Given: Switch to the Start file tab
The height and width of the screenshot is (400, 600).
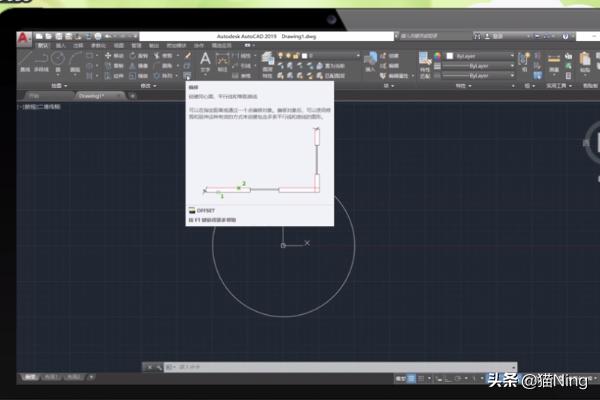Looking at the screenshot, I should [49, 96].
